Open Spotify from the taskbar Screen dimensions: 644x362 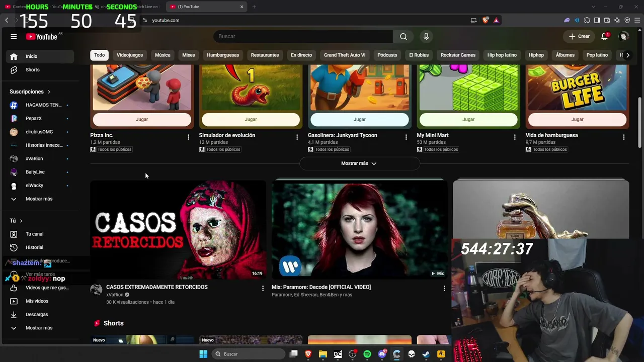(367, 354)
